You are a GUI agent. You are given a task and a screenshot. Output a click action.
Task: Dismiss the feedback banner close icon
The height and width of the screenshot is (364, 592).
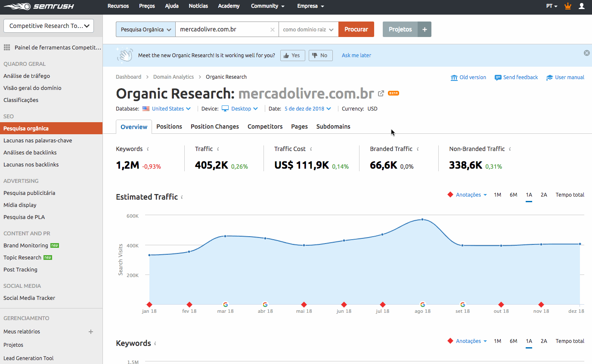click(x=586, y=53)
